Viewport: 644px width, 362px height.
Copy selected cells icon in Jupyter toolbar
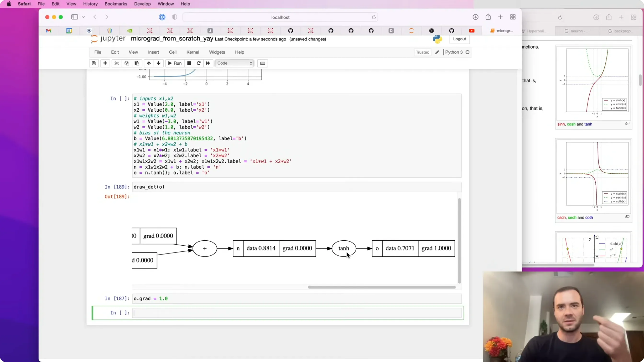127,63
